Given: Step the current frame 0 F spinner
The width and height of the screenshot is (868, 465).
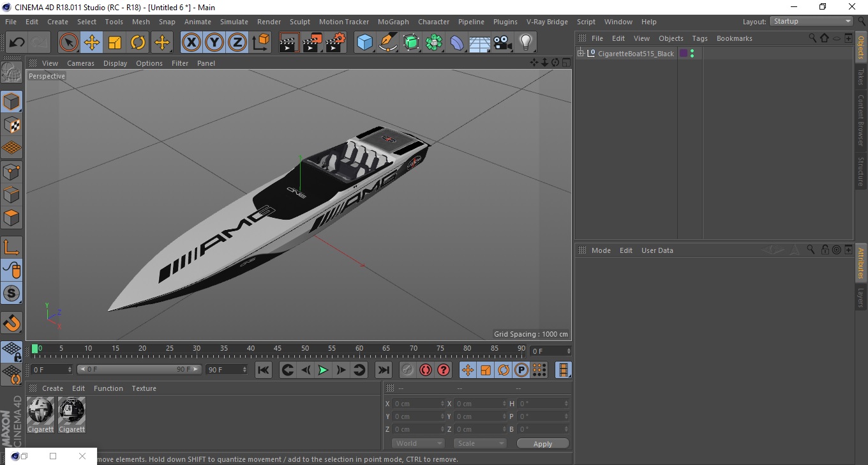Looking at the screenshot, I should point(568,351).
